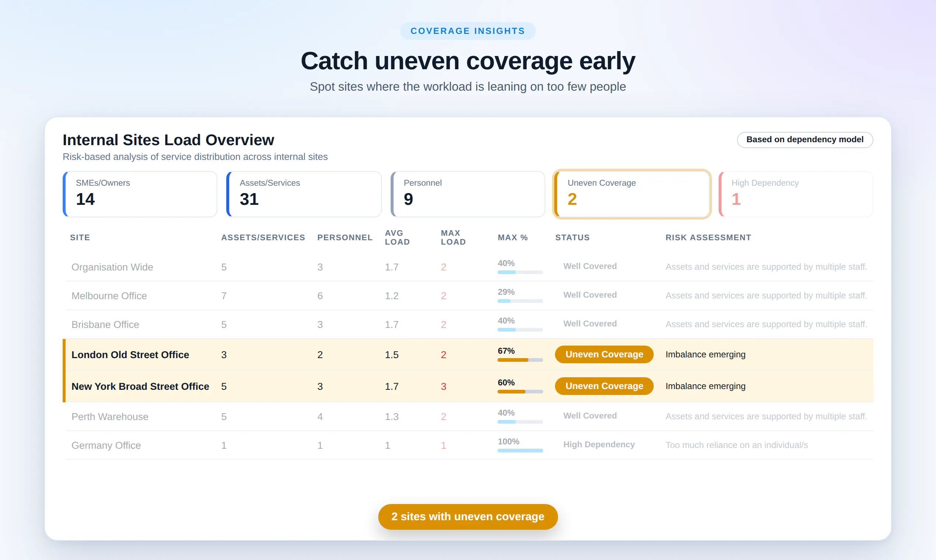936x560 pixels.
Task: Sort by RISK ASSESSMENT column header
Action: (x=708, y=237)
